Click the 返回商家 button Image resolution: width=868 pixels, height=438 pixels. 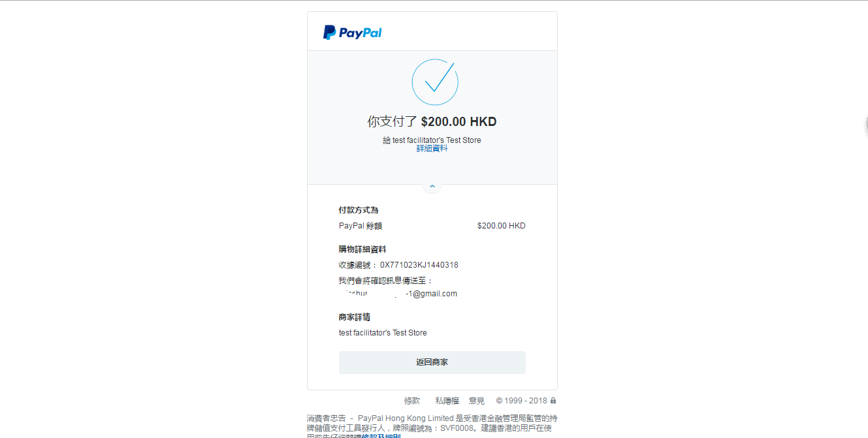point(432,362)
